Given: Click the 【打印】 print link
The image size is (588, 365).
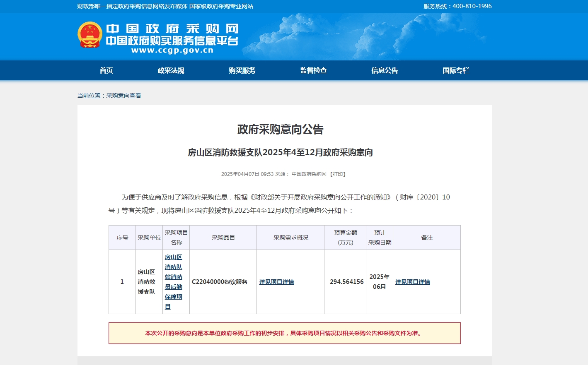Looking at the screenshot, I should 338,174.
